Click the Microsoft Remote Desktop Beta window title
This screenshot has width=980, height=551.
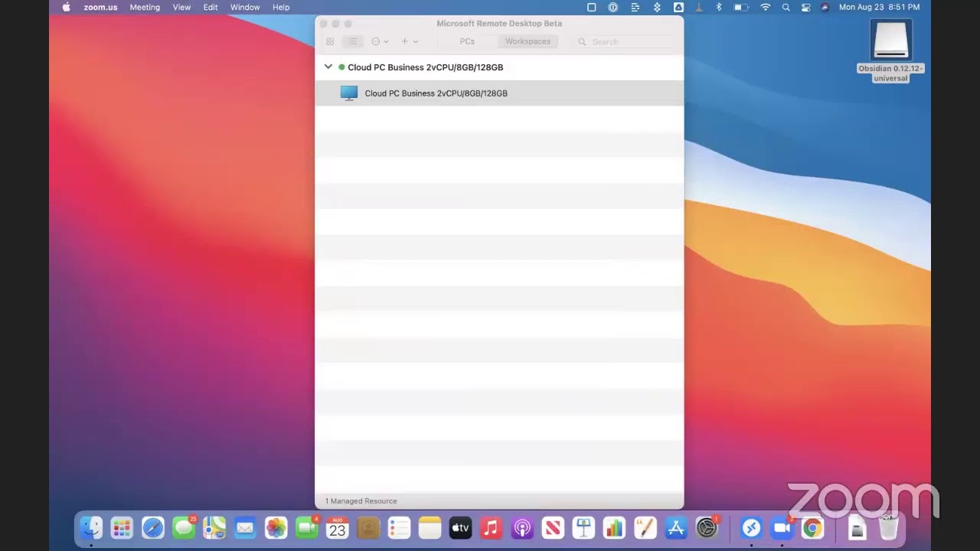click(x=499, y=23)
